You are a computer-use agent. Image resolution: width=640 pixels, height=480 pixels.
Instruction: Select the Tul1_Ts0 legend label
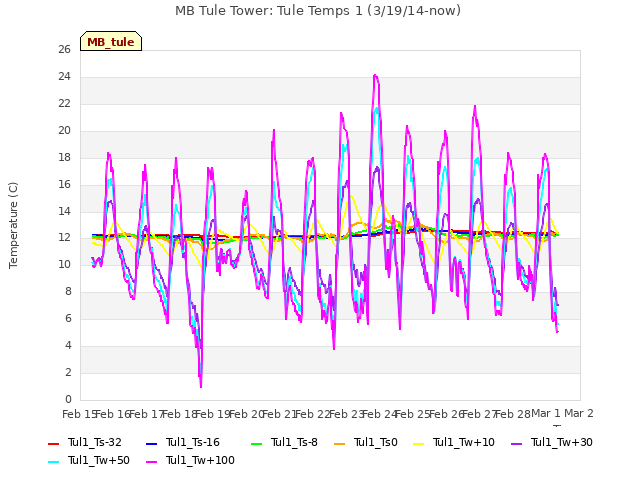[376, 442]
